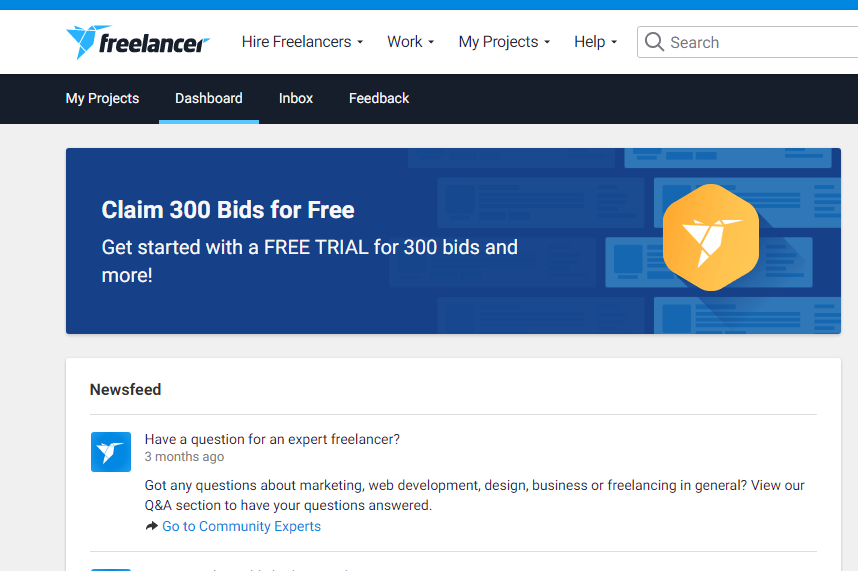
Task: Click the Newsfeed heading
Action: 125,389
